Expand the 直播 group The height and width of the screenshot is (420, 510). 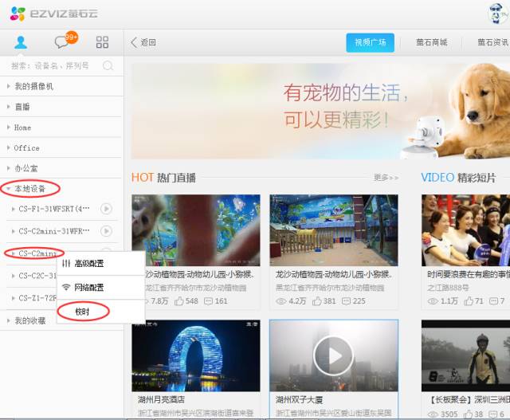click(x=22, y=107)
